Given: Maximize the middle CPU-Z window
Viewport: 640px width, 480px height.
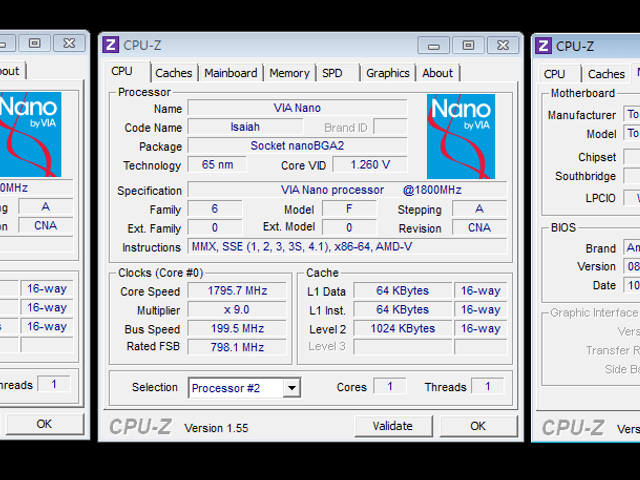Looking at the screenshot, I should pos(468,45).
